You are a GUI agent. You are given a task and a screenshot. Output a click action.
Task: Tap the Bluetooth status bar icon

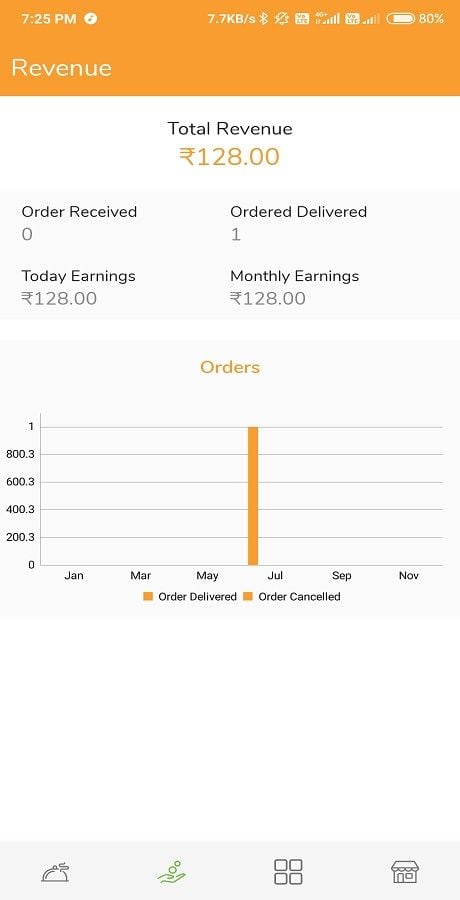[264, 19]
